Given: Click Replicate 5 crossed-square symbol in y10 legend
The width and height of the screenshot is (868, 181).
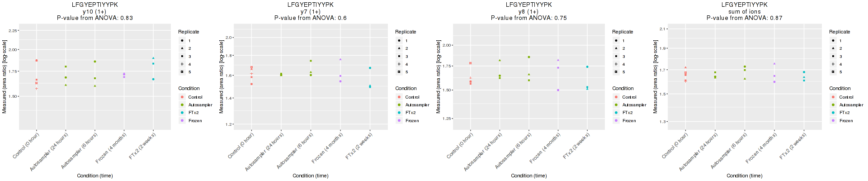Looking at the screenshot, I should (182, 71).
